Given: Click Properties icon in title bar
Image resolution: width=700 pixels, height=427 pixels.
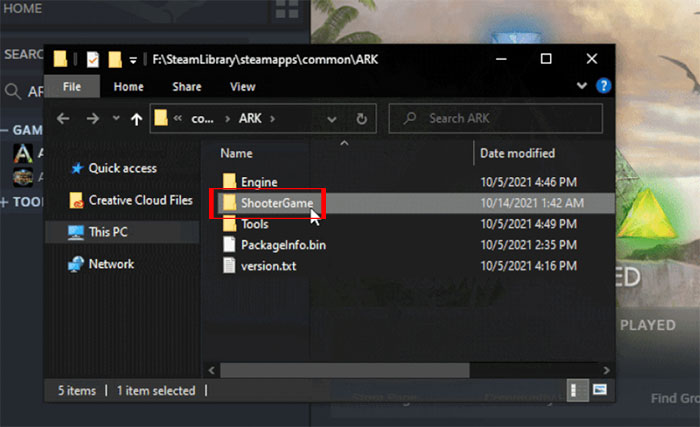Looking at the screenshot, I should tap(93, 59).
